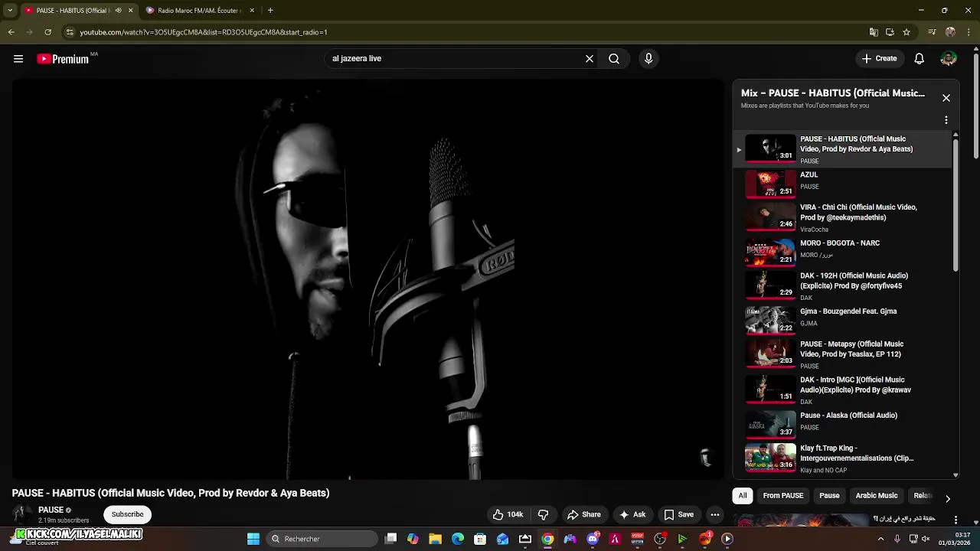Show more filter chips with the right arrow
Image resolution: width=980 pixels, height=551 pixels.
coord(948,498)
